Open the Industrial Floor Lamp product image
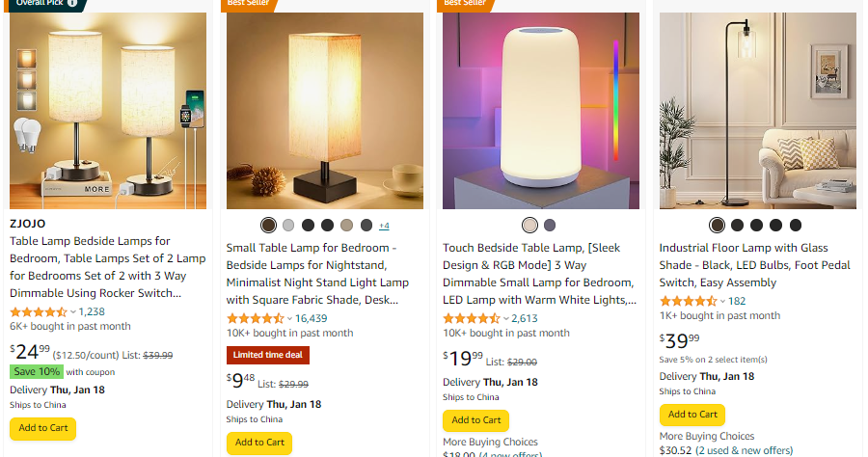The width and height of the screenshot is (868, 457). click(757, 111)
